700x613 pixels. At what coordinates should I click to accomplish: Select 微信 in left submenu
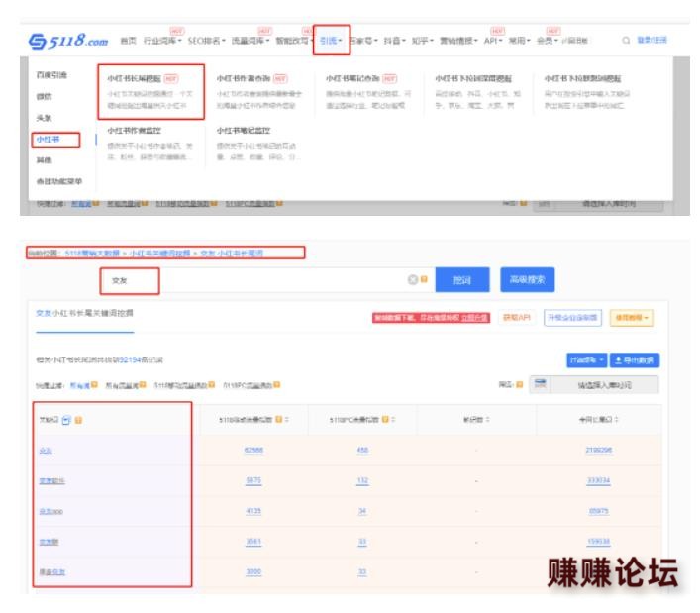coord(44,96)
